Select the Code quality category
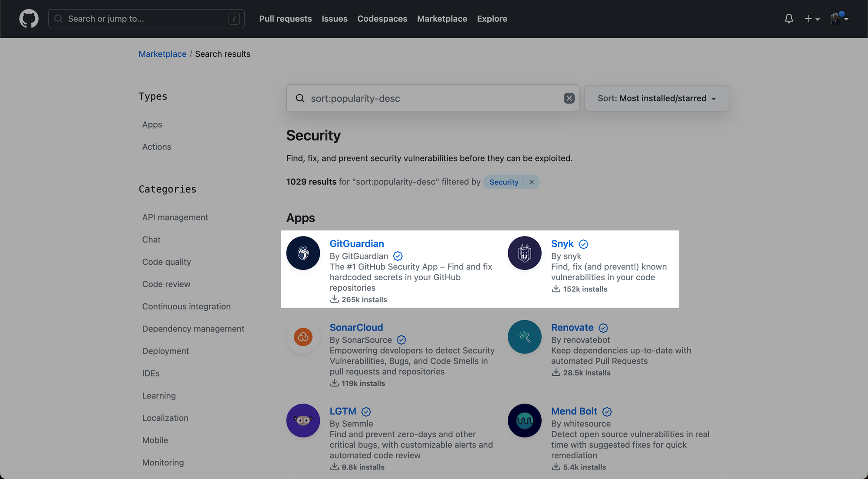868x479 pixels. 167,262
